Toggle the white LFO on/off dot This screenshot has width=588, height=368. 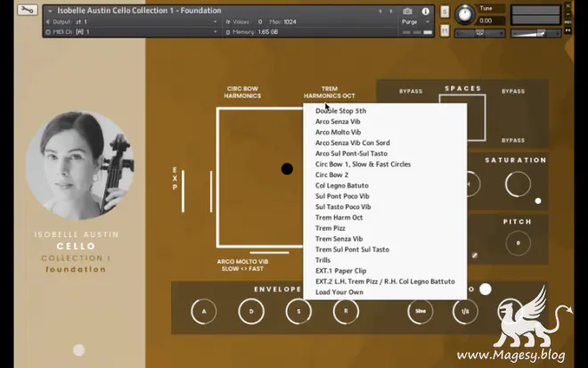tap(486, 290)
